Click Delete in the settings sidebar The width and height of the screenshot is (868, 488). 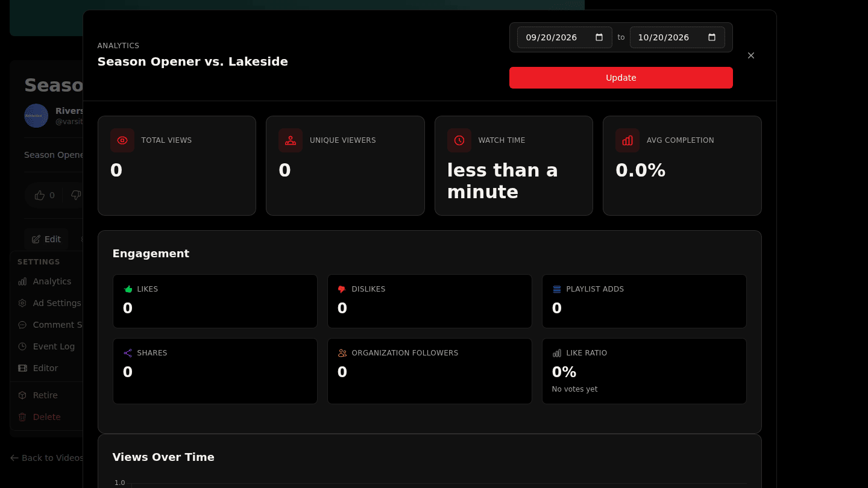click(46, 417)
